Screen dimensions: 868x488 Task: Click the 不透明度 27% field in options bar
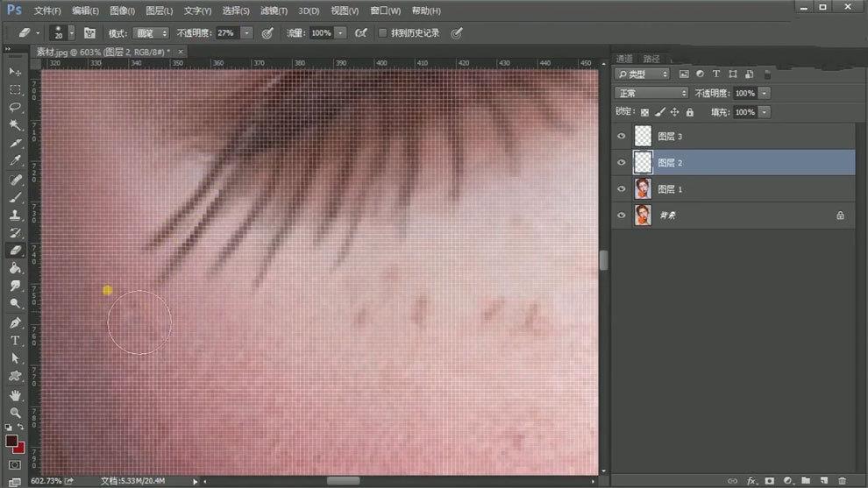tap(226, 33)
